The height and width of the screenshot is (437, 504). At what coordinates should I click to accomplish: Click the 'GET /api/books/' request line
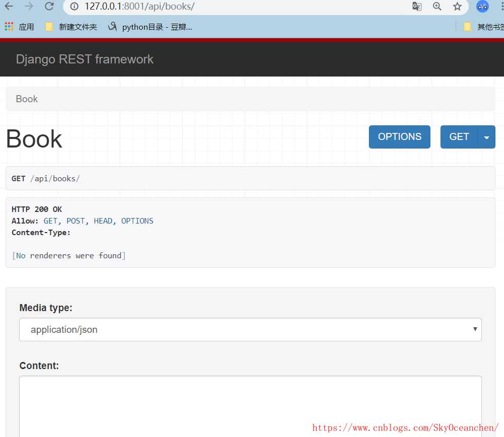click(45, 179)
